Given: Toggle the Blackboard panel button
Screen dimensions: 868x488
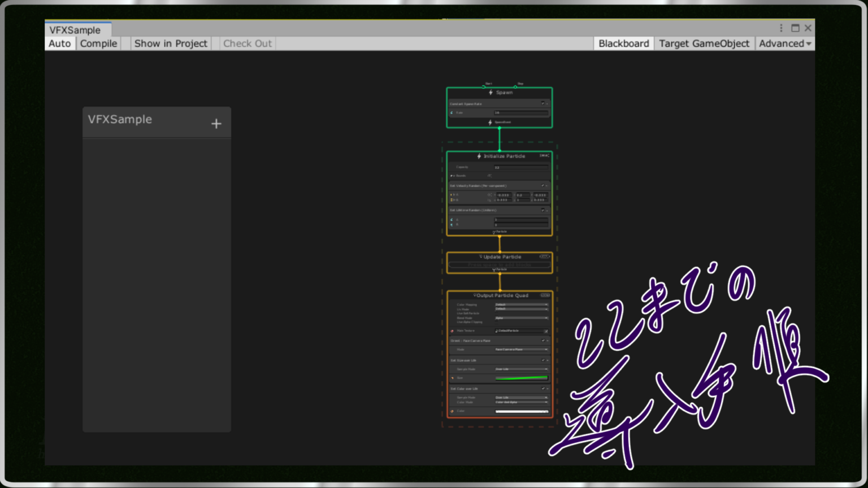Looking at the screenshot, I should 623,43.
